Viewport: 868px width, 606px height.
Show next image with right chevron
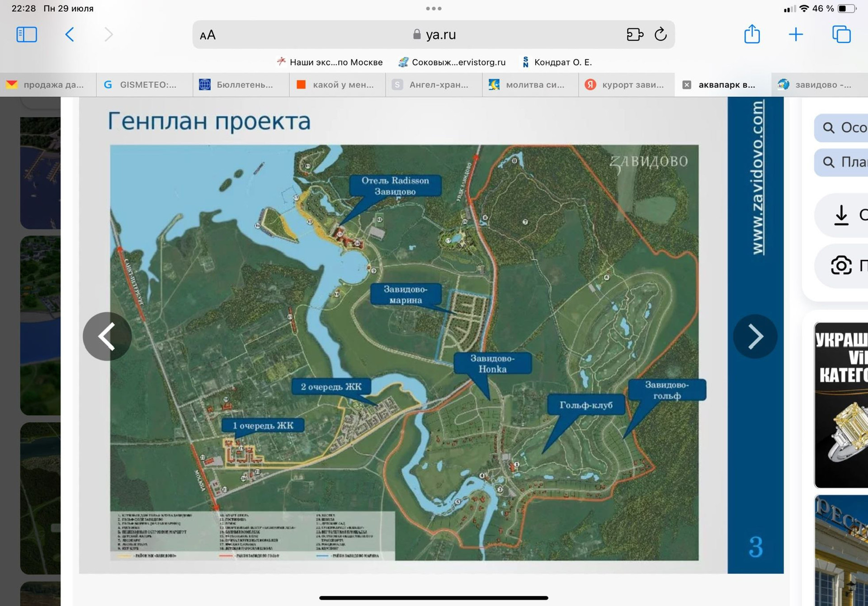click(x=755, y=336)
